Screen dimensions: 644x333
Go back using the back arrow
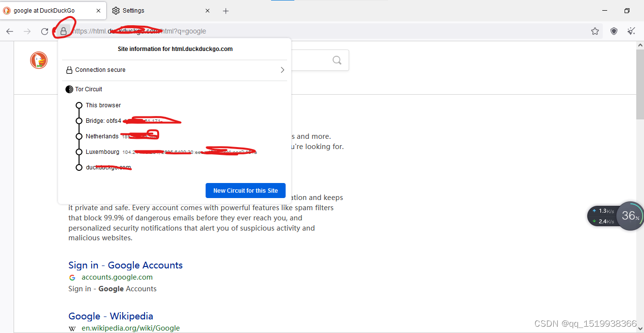(x=10, y=31)
